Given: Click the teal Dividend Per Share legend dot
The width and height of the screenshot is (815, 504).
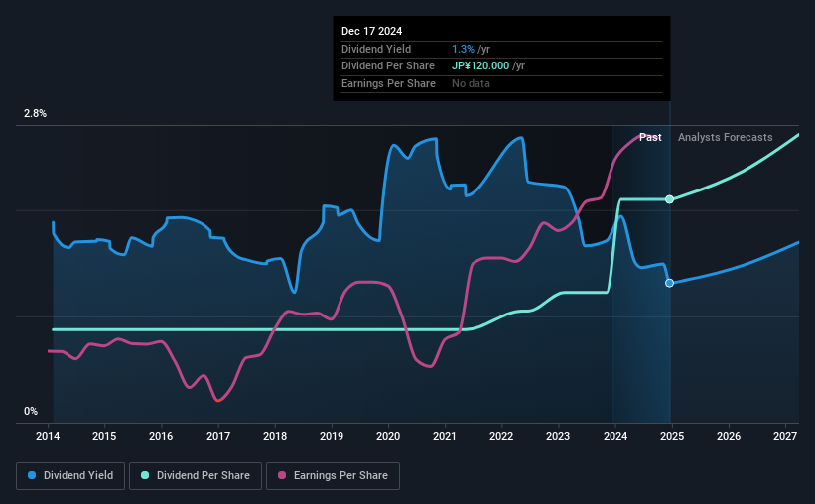Looking at the screenshot, I should (145, 475).
